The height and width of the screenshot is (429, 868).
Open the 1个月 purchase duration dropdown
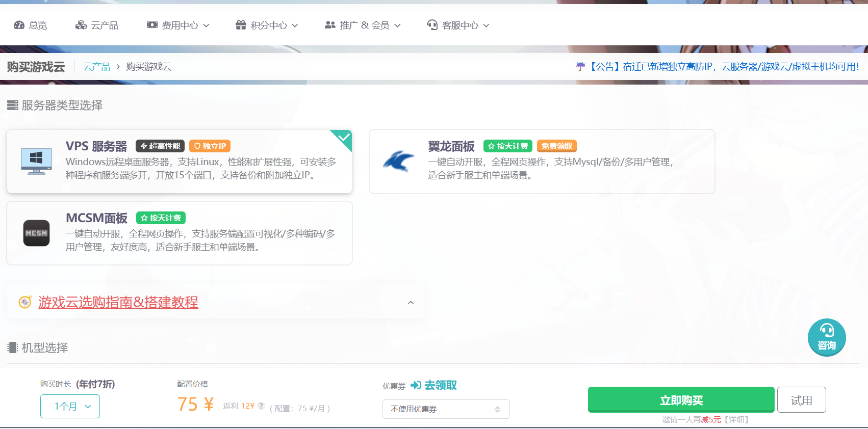pyautogui.click(x=70, y=407)
